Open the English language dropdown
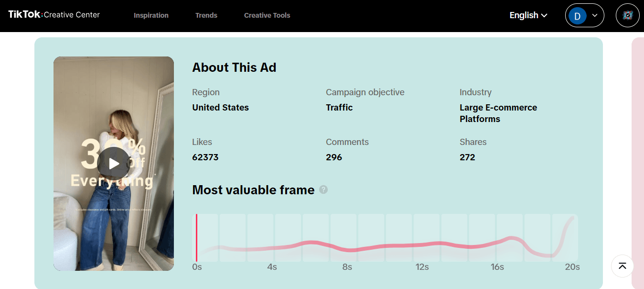Image resolution: width=644 pixels, height=289 pixels. 528,15
